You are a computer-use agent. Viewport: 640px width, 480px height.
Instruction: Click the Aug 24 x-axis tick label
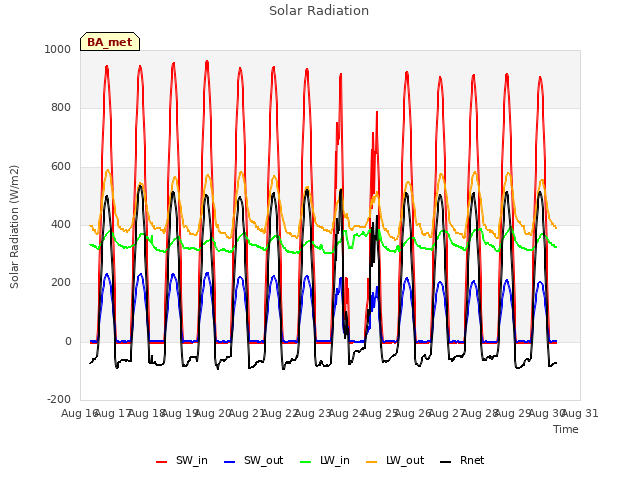point(347,413)
